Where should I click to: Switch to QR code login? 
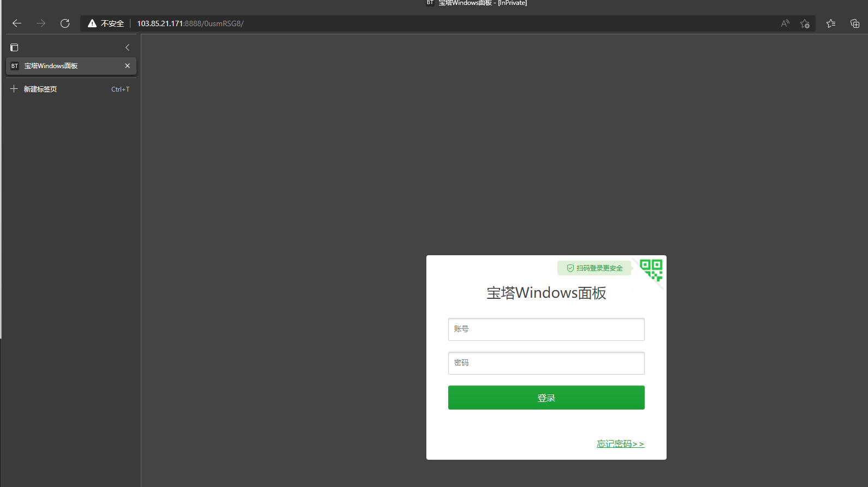point(651,269)
